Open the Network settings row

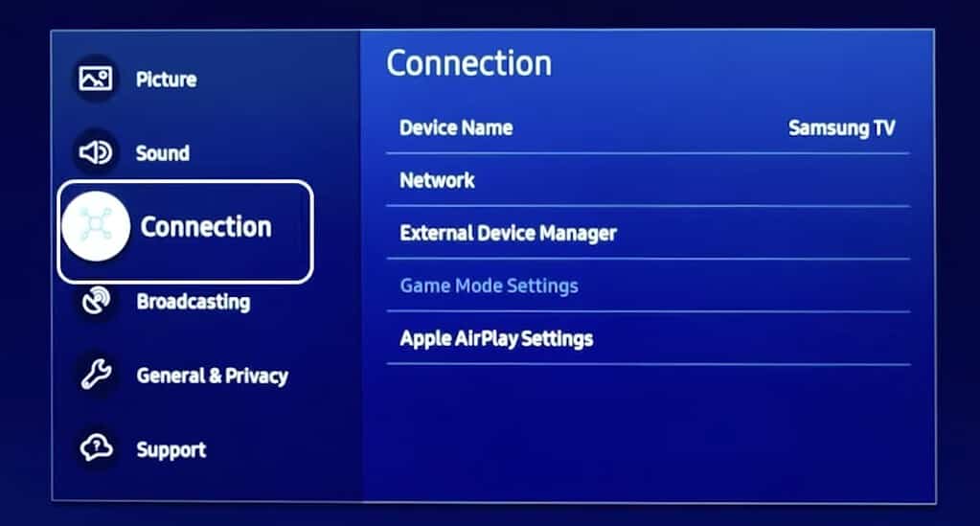tap(649, 180)
